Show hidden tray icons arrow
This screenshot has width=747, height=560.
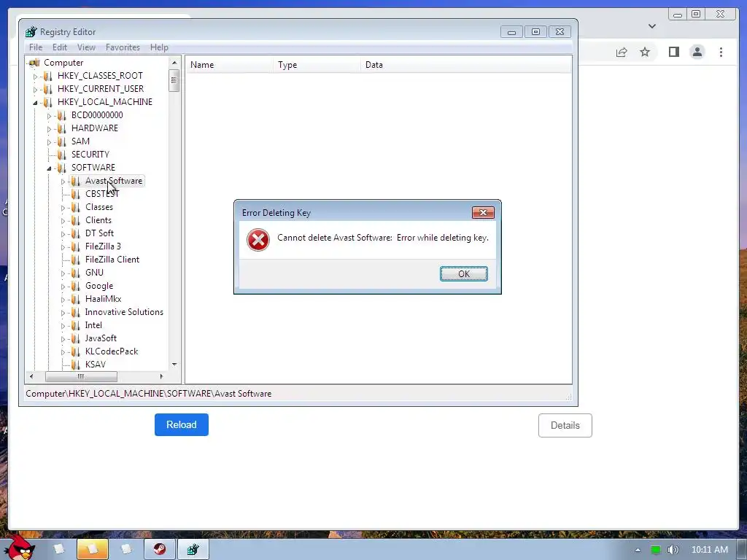pos(638,550)
